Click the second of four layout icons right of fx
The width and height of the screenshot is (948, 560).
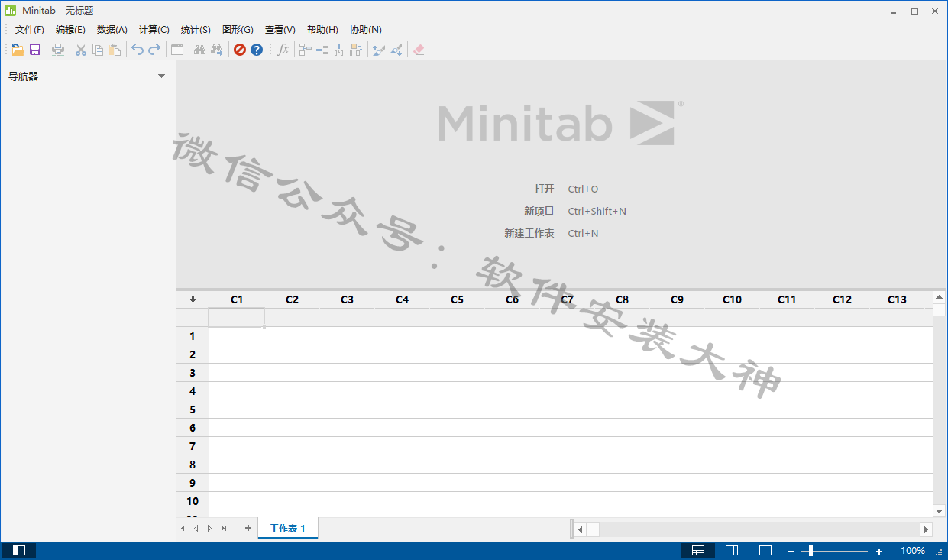322,50
